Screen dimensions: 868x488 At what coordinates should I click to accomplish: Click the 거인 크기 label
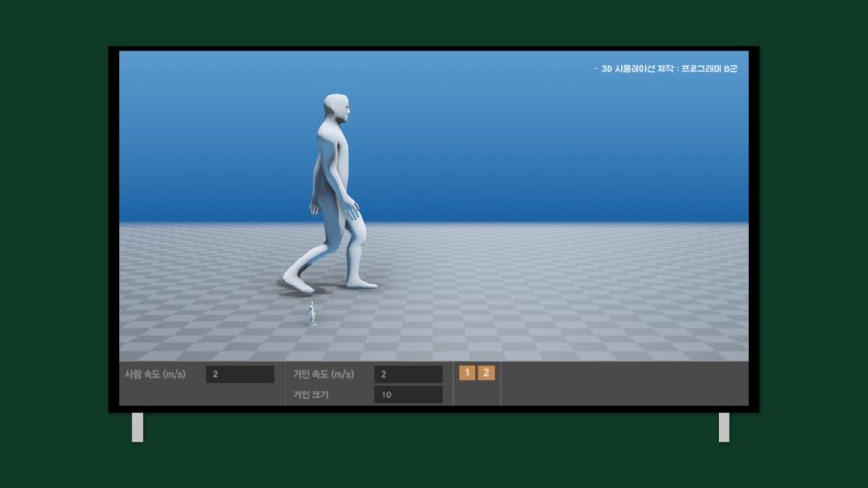[312, 394]
